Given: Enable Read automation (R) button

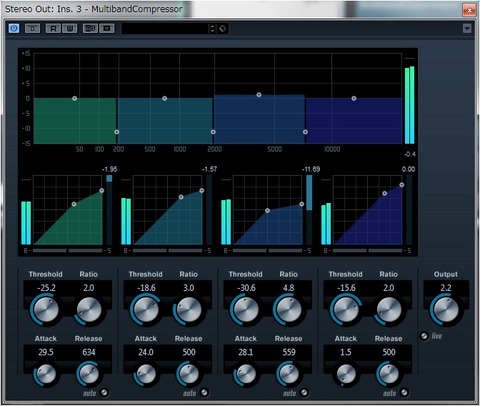Looking at the screenshot, I should (x=53, y=29).
